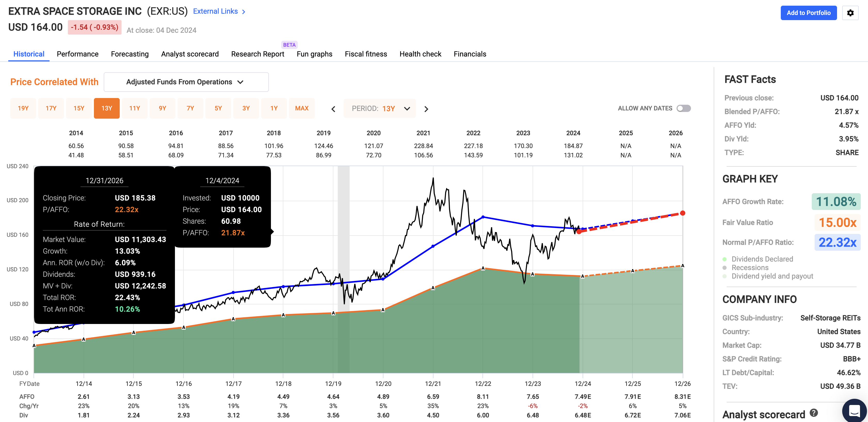The image size is (868, 422).
Task: Click the Add to Portfolio button
Action: pyautogui.click(x=809, y=13)
